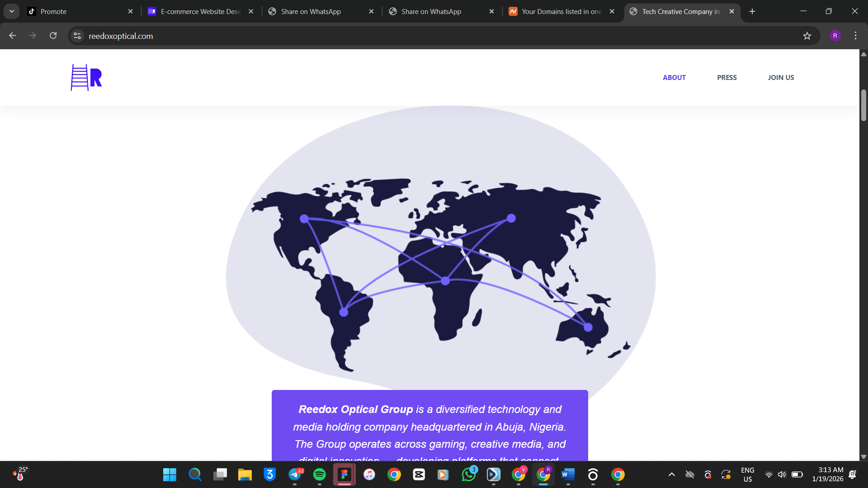Open WhatsApp from the taskbar
This screenshot has width=868, height=488.
point(469,474)
